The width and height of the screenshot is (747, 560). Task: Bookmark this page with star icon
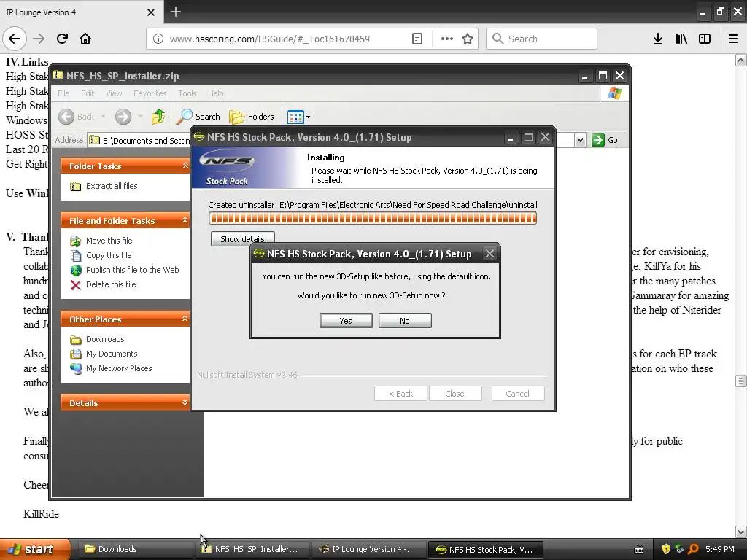tap(468, 39)
